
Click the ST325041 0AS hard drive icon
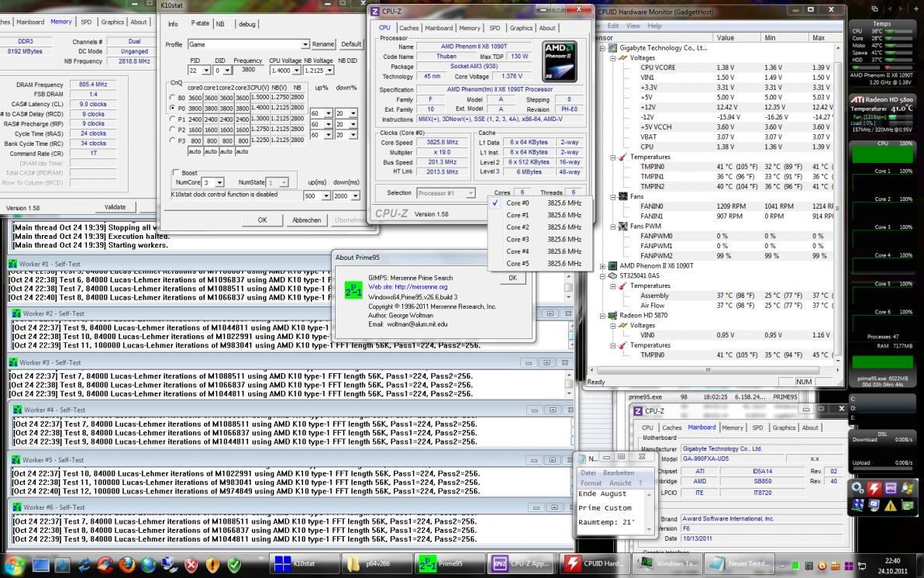613,275
